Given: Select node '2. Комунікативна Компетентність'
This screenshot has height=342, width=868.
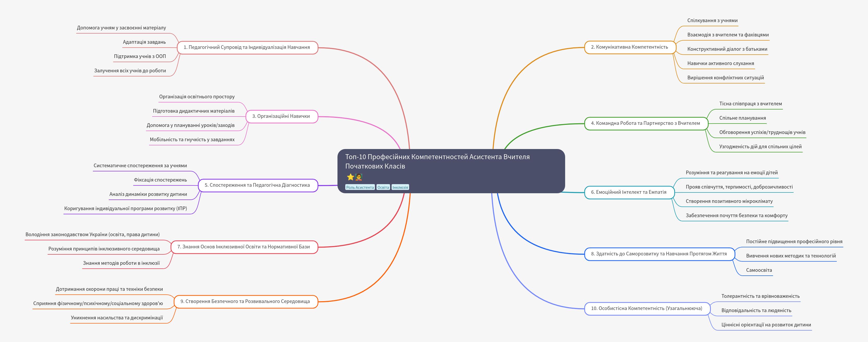Looking at the screenshot, I should tap(629, 47).
